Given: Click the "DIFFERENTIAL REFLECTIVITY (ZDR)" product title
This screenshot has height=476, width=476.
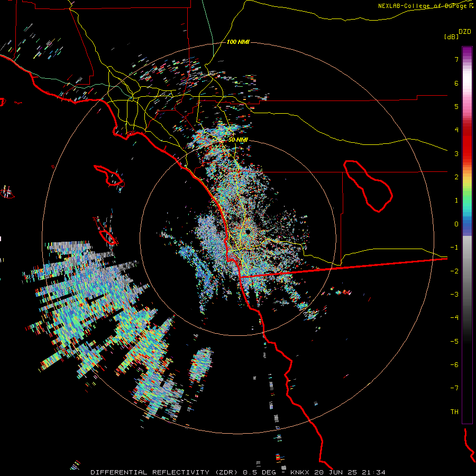Looking at the screenshot, I should [x=165, y=472].
